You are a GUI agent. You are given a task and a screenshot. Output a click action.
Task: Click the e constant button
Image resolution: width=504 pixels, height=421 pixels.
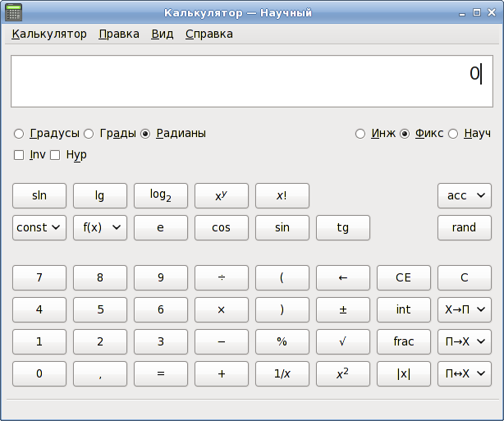pos(161,227)
